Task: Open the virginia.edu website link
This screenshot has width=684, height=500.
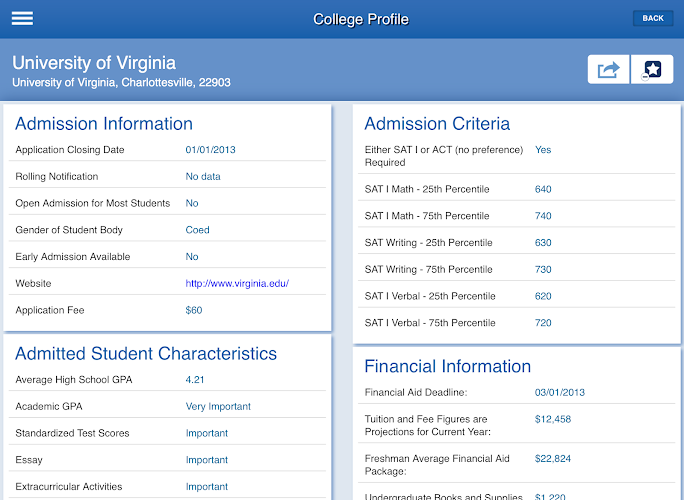Action: pyautogui.click(x=237, y=284)
